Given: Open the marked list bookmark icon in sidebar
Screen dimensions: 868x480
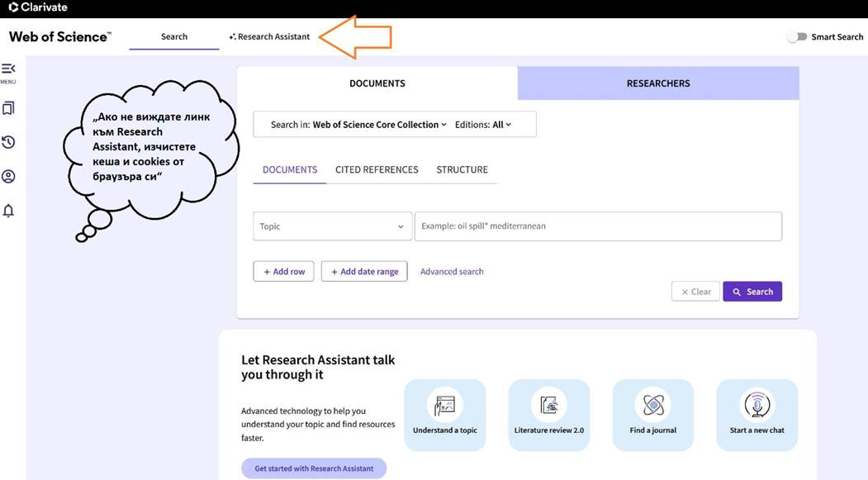Looking at the screenshot, I should (x=8, y=108).
